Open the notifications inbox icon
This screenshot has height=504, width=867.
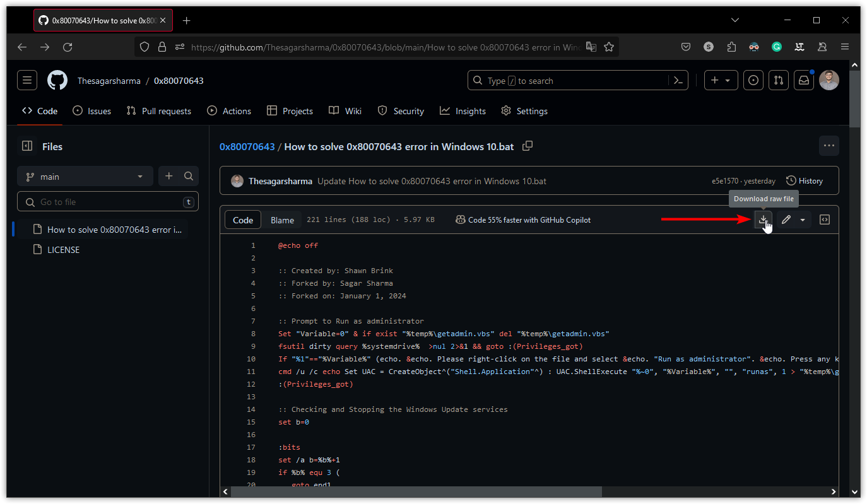pyautogui.click(x=804, y=80)
